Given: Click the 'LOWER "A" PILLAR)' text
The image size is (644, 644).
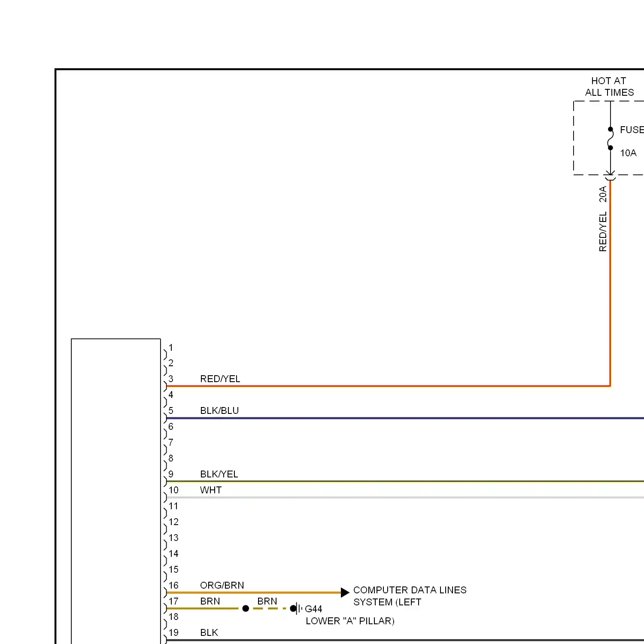Looking at the screenshot, I should [350, 621].
